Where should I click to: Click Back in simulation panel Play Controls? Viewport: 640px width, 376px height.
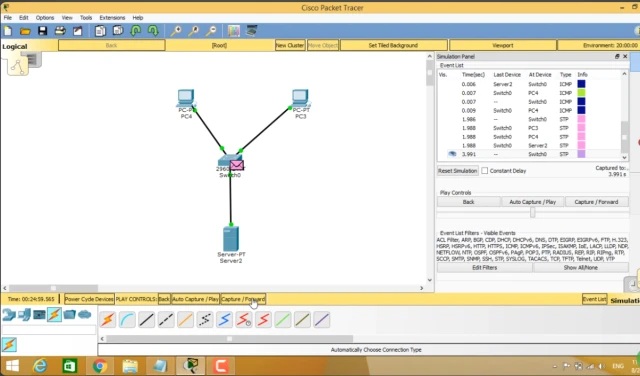click(469, 202)
